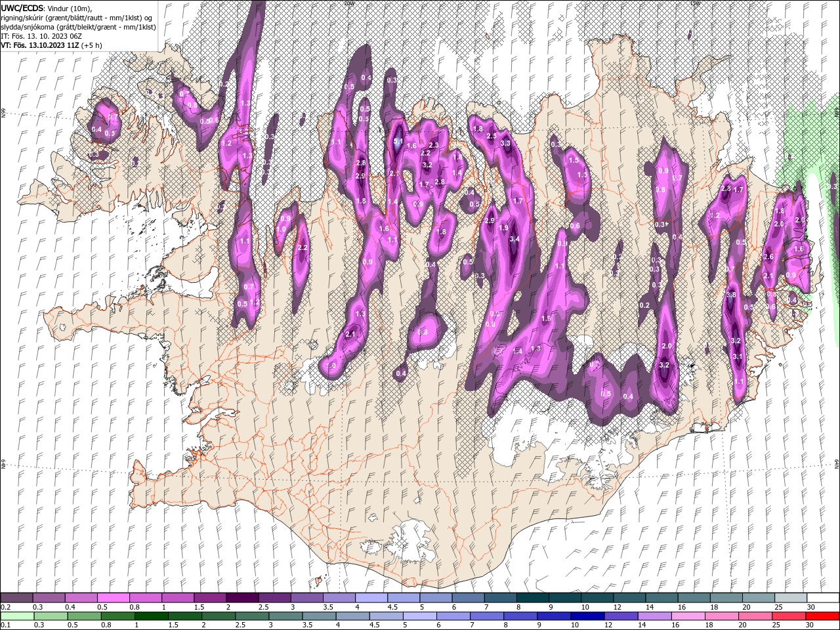
Task: Click the '3.4' precipitation value on the map
Action: click(x=514, y=240)
